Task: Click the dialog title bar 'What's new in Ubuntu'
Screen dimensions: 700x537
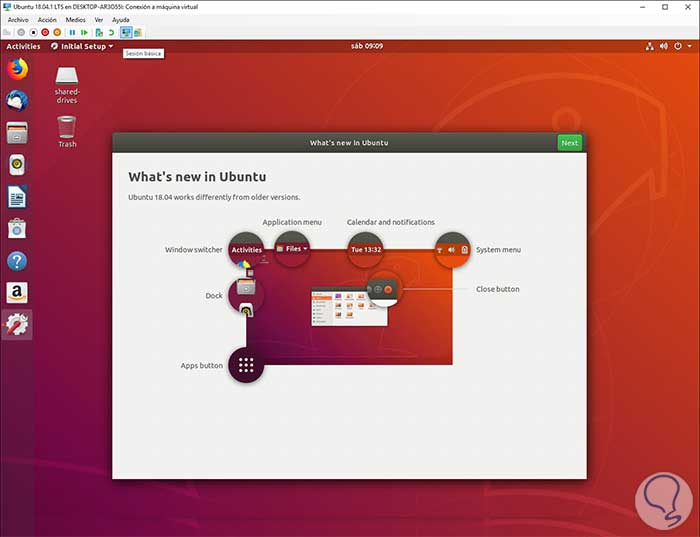Action: pos(349,143)
